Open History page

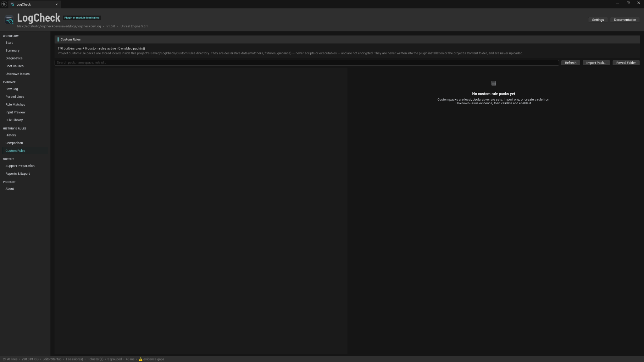25,135
